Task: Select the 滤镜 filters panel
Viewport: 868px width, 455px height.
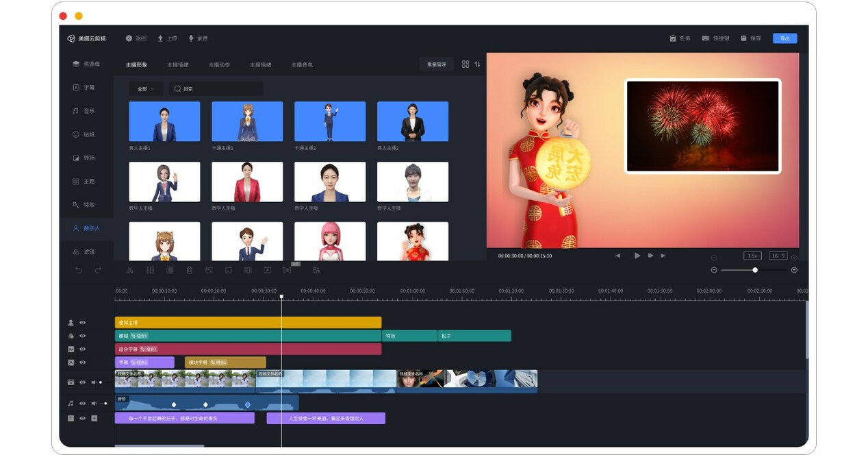Action: [87, 251]
